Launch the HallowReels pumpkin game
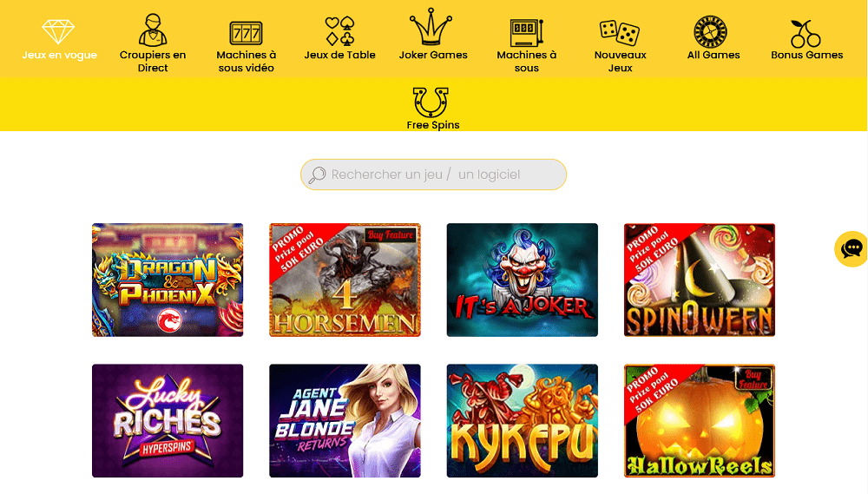Image resolution: width=868 pixels, height=494 pixels. 699,420
